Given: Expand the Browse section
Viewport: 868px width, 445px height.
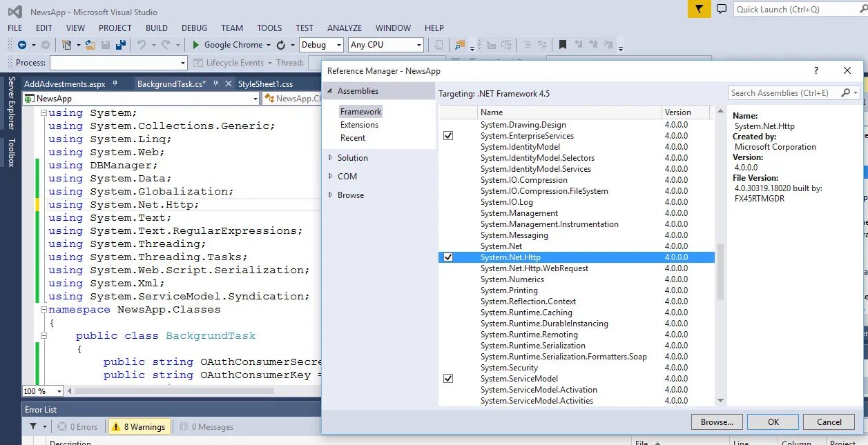Looking at the screenshot, I should 331,195.
